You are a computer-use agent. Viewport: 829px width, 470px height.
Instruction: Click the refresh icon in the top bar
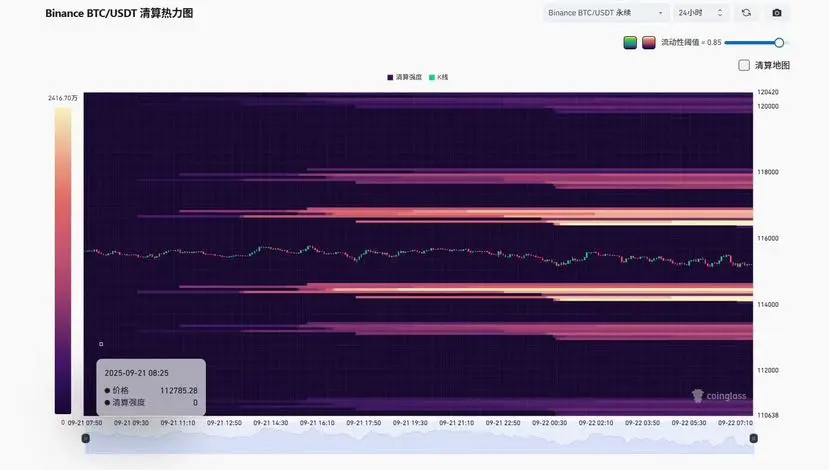[x=746, y=13]
